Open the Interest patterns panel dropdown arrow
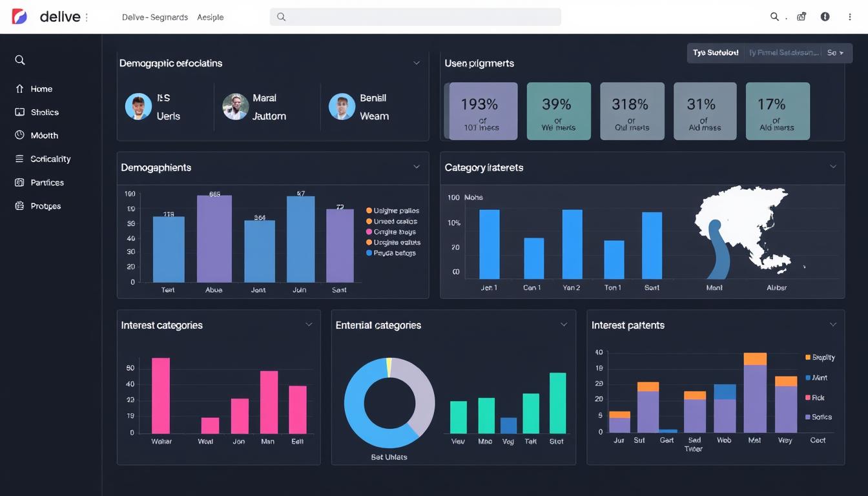This screenshot has height=496, width=868. coord(833,325)
